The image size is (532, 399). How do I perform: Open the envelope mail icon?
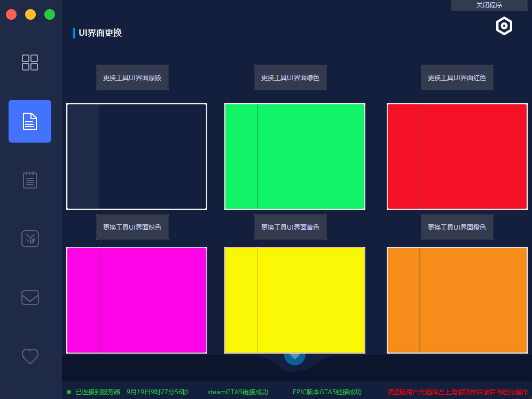pos(30,297)
